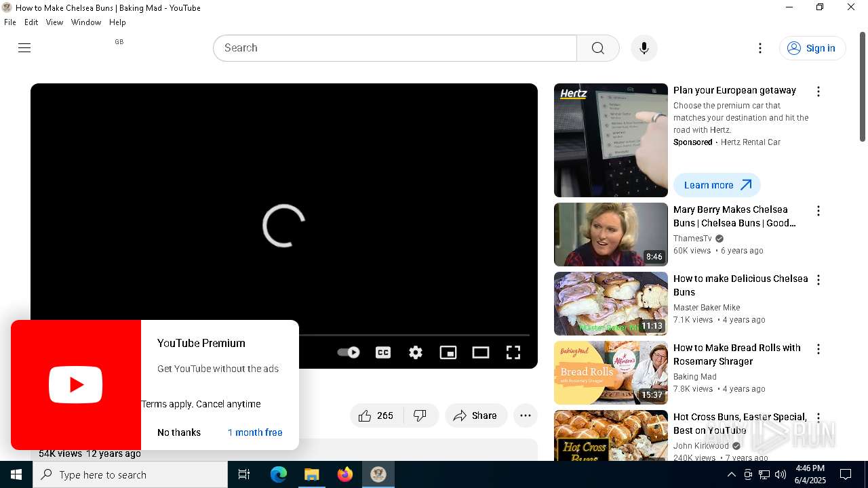Image resolution: width=868 pixels, height=488 pixels.
Task: Toggle closed captions with the CC button
Action: click(x=383, y=352)
